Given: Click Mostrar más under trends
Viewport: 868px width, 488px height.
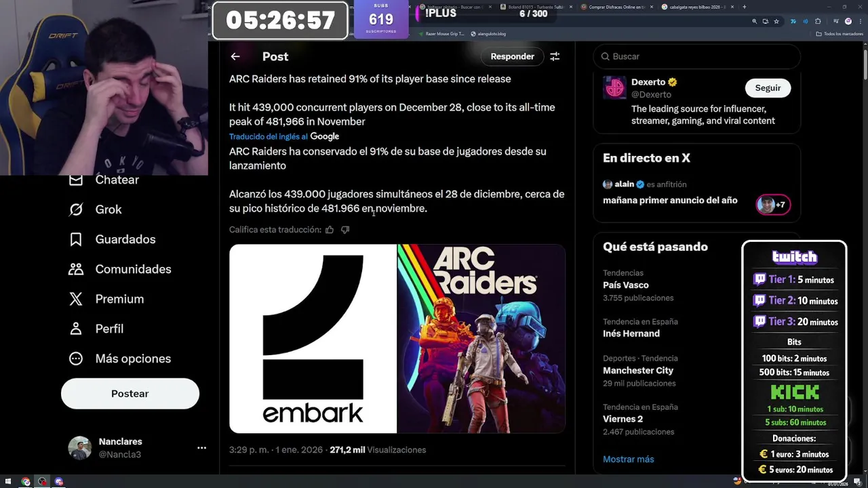Looking at the screenshot, I should (x=629, y=460).
